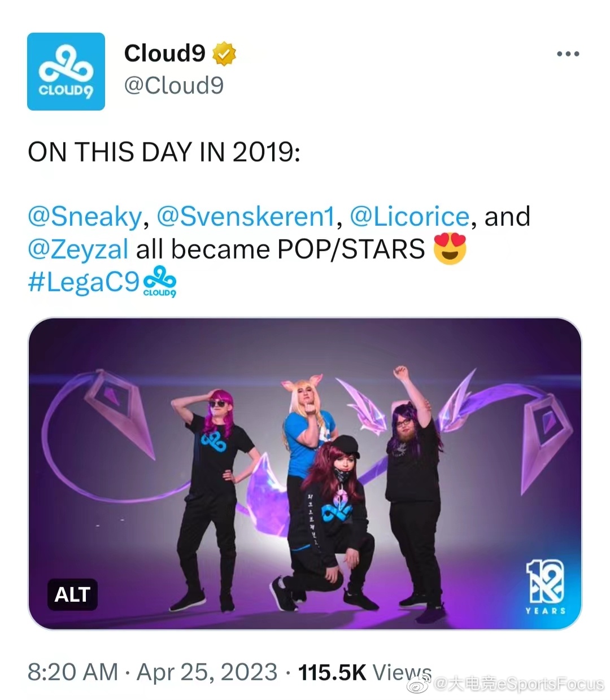Open the #LegaC9 hashtag
This screenshot has height=700, width=610.
point(83,282)
